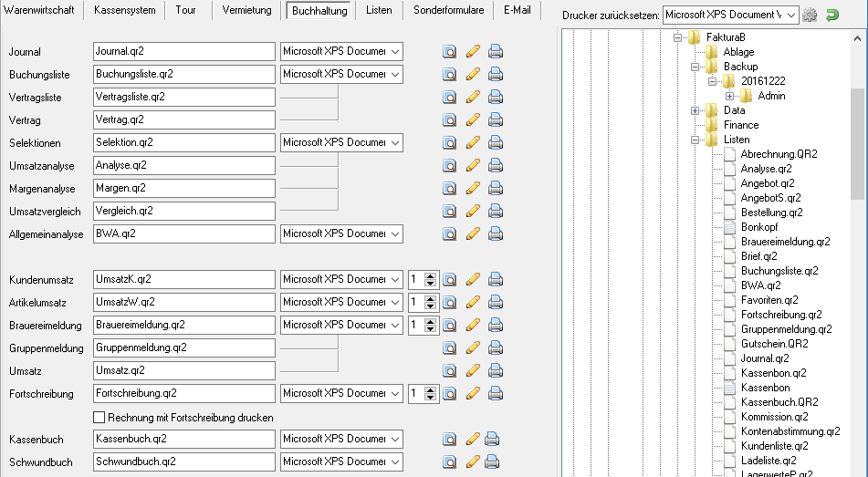This screenshot has height=477, width=868.
Task: Print the Schwundbuch report
Action: point(492,461)
